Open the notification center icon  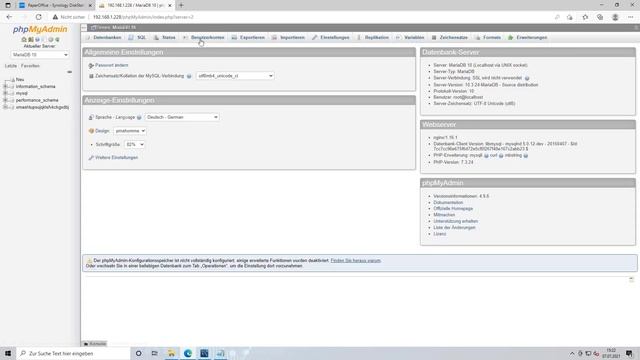click(x=629, y=353)
